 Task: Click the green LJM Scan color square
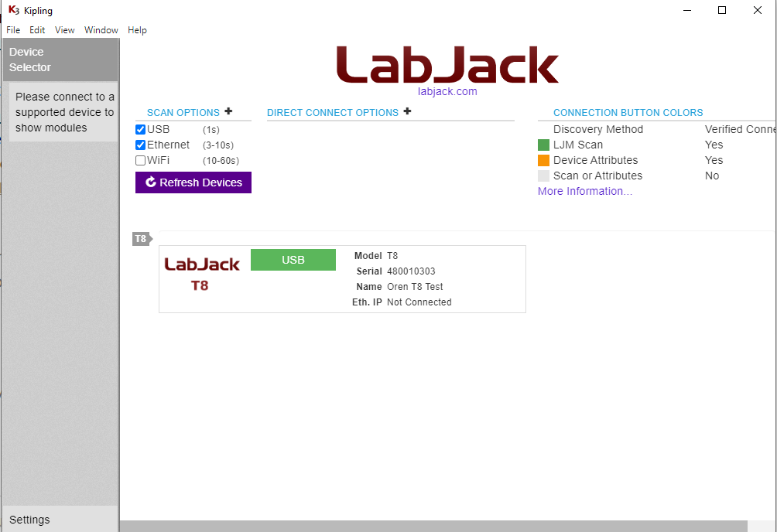542,145
